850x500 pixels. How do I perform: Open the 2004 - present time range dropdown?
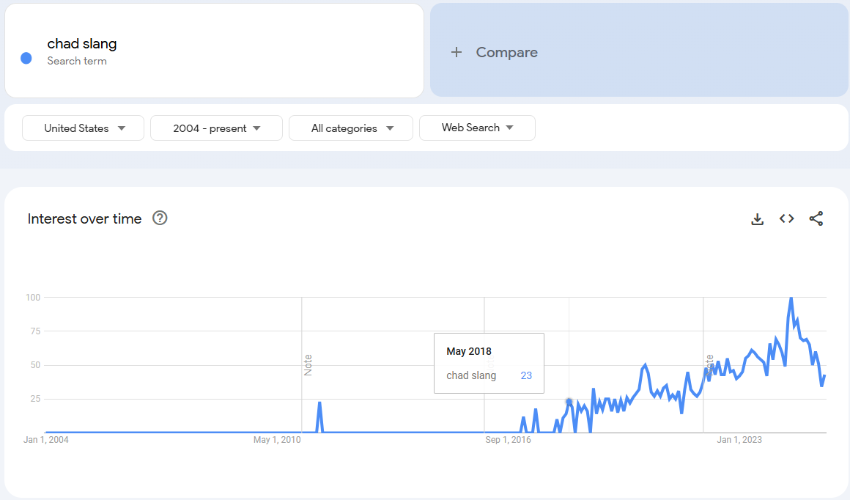click(216, 128)
